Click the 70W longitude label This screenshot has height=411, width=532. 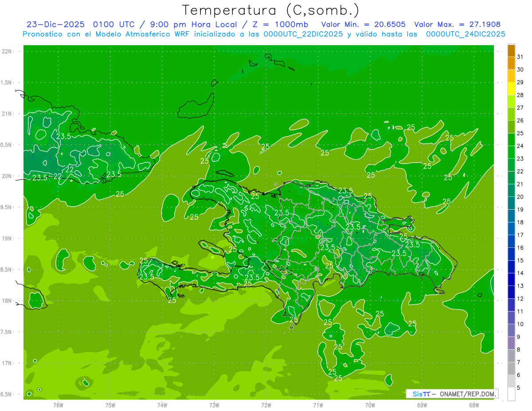(370, 405)
